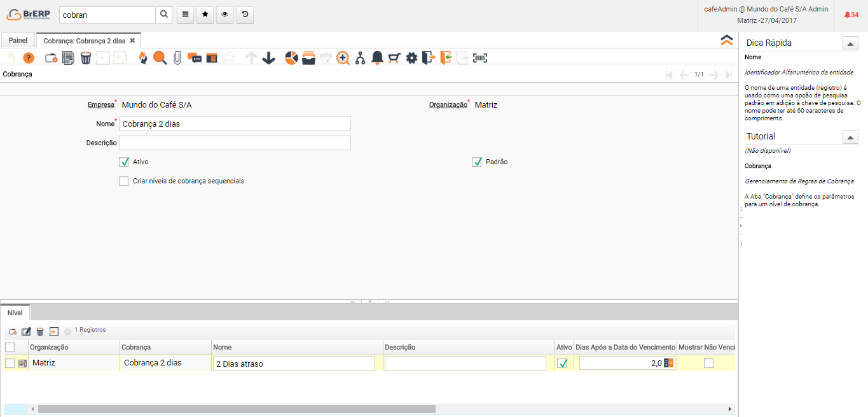Click the search magnifier button at top
Image resolution: width=868 pixels, height=417 pixels.
164,15
